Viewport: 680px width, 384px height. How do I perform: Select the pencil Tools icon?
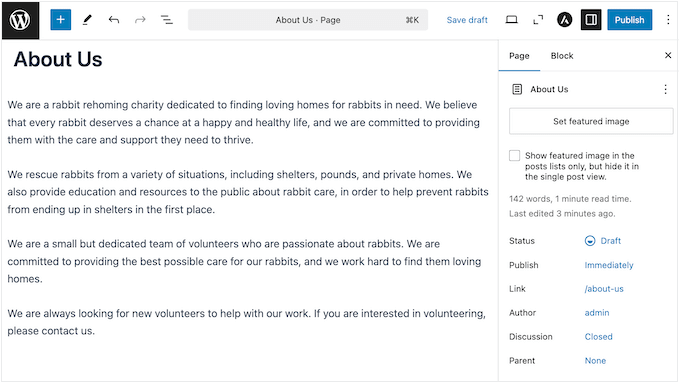[87, 20]
